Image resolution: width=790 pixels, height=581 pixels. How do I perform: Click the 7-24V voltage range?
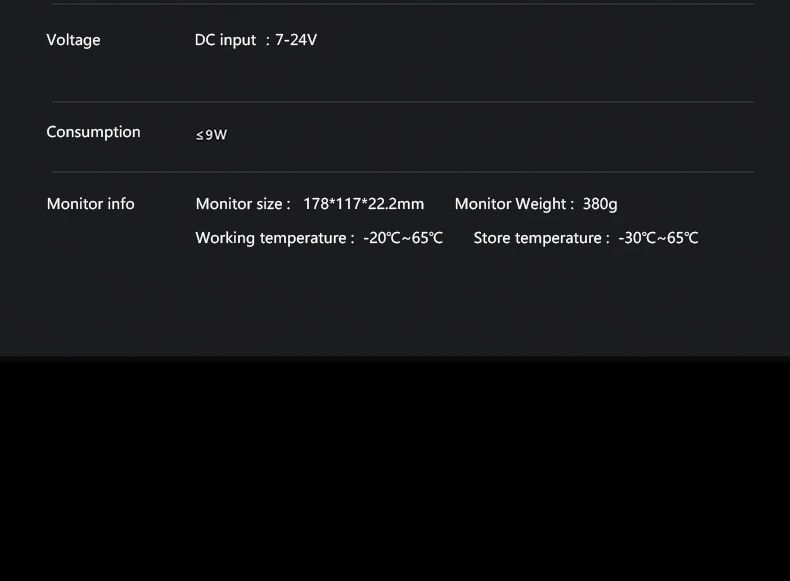(296, 40)
